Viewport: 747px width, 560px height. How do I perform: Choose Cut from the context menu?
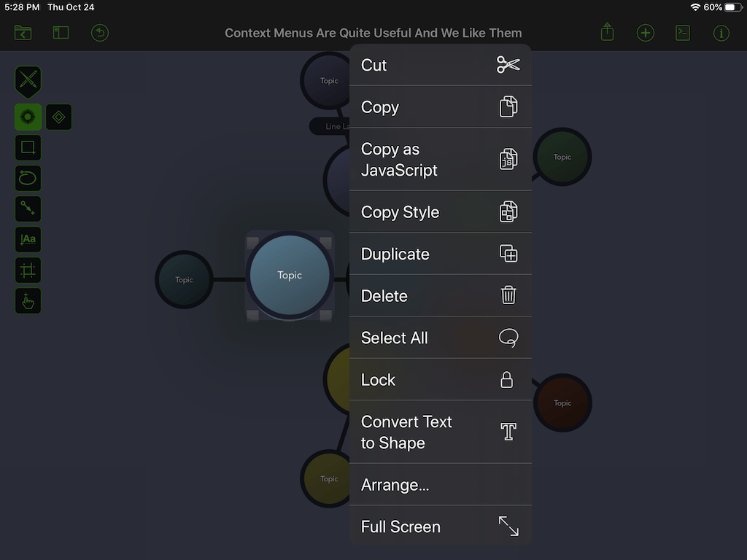coord(440,65)
